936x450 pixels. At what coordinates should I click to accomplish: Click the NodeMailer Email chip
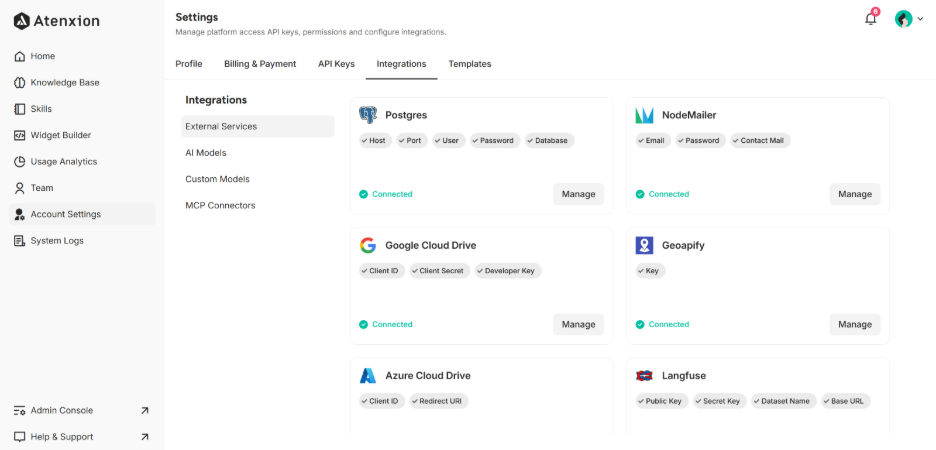pyautogui.click(x=653, y=141)
